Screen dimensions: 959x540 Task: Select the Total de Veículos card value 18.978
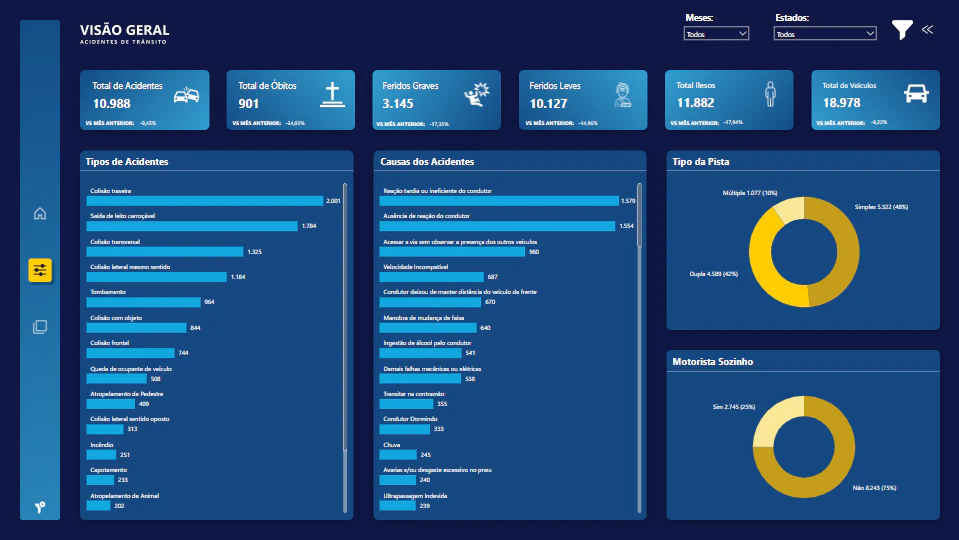pyautogui.click(x=842, y=103)
